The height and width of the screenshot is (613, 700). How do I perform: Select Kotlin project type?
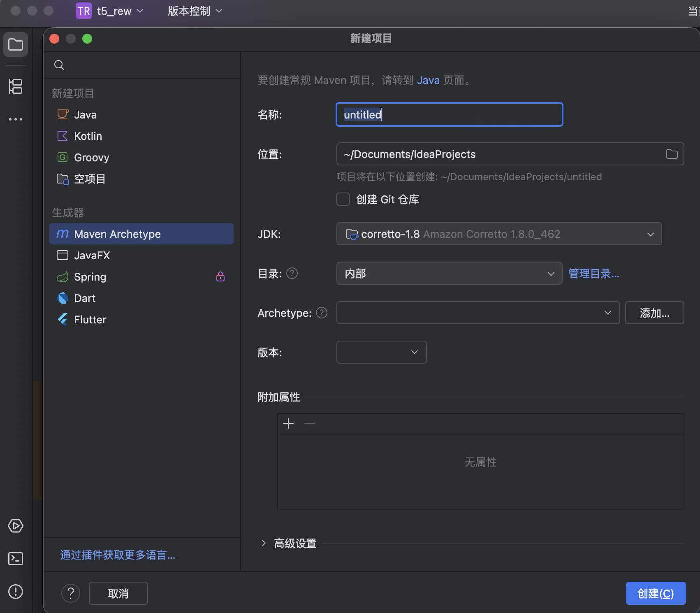(88, 136)
